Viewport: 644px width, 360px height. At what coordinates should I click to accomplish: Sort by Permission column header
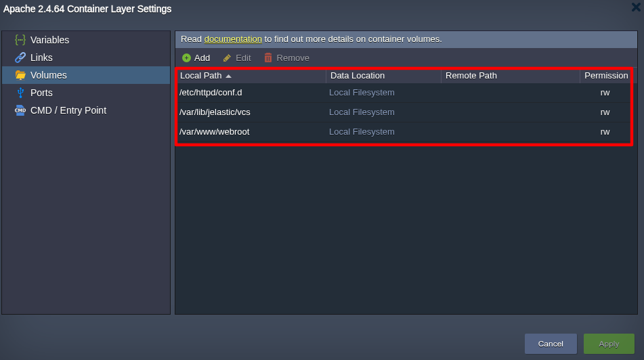pos(606,76)
